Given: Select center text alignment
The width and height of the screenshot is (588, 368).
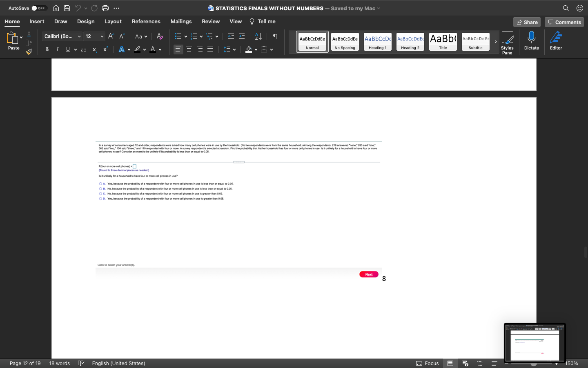Looking at the screenshot, I should pos(189,49).
